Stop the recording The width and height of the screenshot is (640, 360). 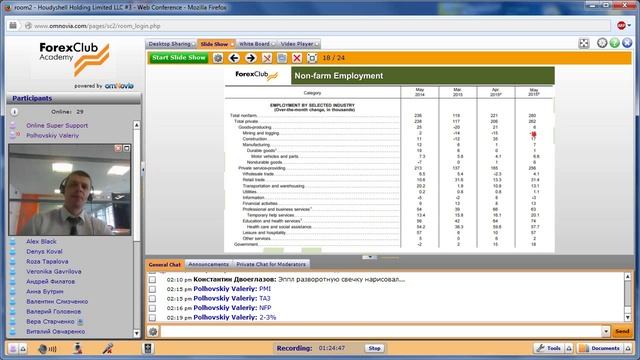tap(374, 348)
